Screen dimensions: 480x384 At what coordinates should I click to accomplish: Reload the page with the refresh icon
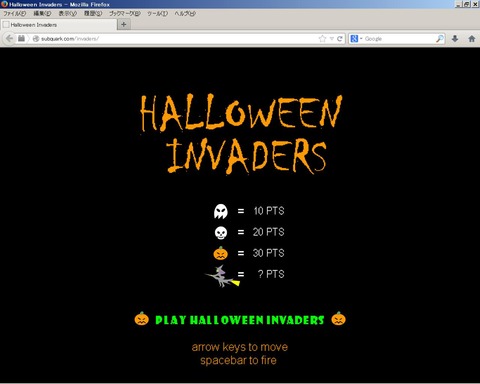pyautogui.click(x=340, y=39)
